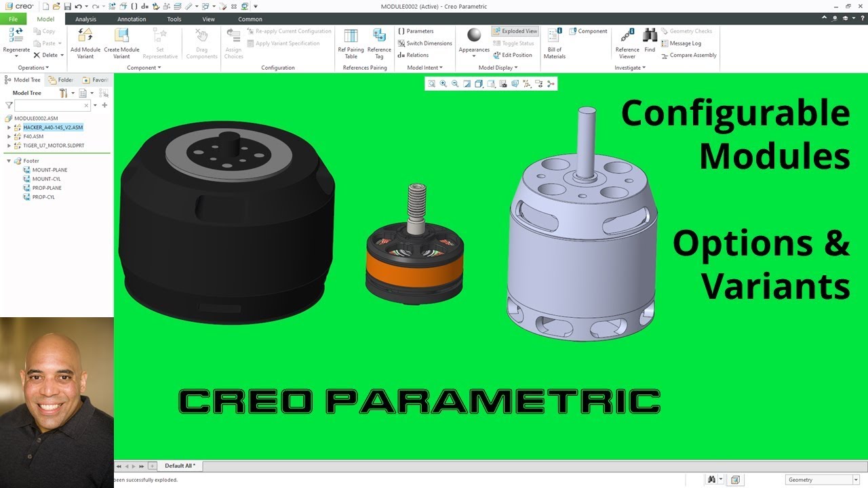Click the binoculars icon in status bar
The height and width of the screenshot is (488, 868).
pyautogui.click(x=711, y=479)
